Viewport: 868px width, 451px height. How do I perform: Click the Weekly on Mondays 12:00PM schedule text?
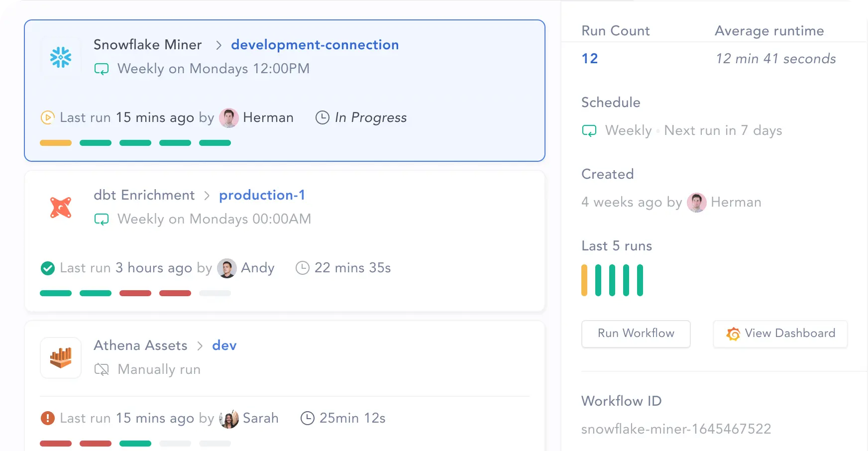pos(214,69)
